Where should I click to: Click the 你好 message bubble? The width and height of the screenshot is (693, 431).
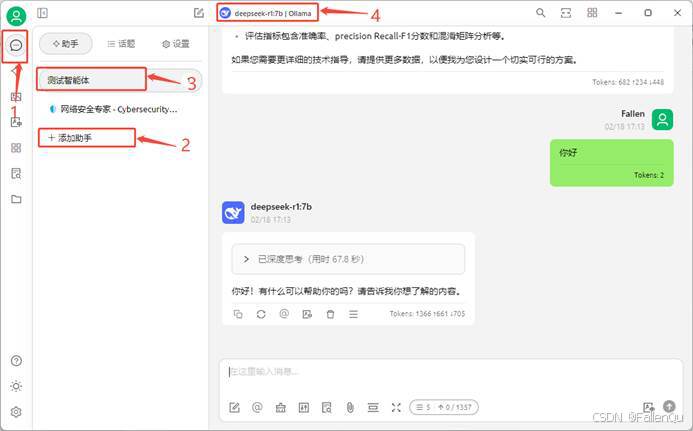(612, 163)
